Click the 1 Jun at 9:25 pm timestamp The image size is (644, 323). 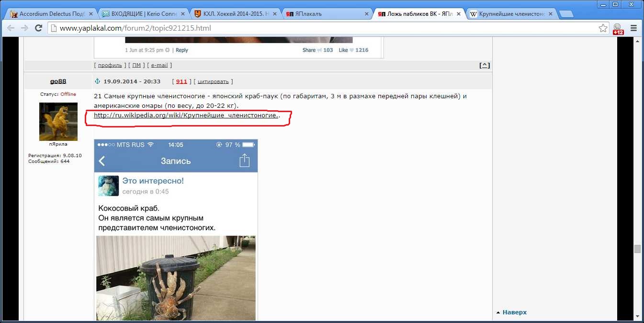click(x=144, y=50)
